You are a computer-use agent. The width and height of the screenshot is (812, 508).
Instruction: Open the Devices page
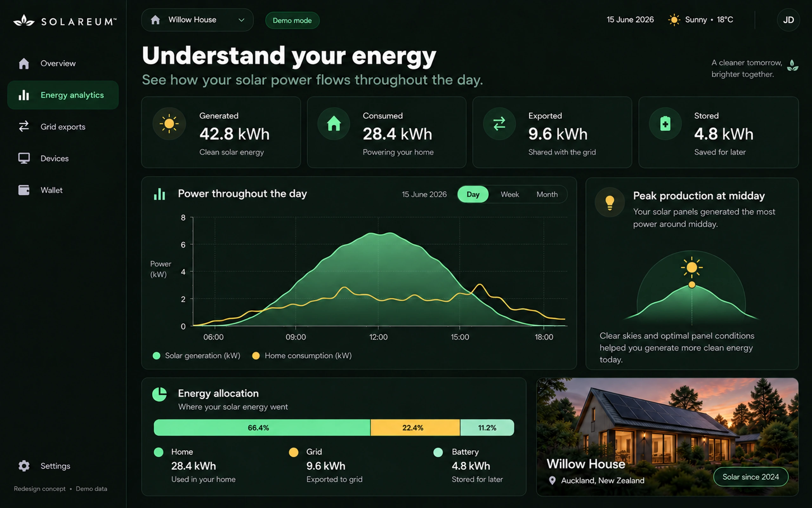63,158
